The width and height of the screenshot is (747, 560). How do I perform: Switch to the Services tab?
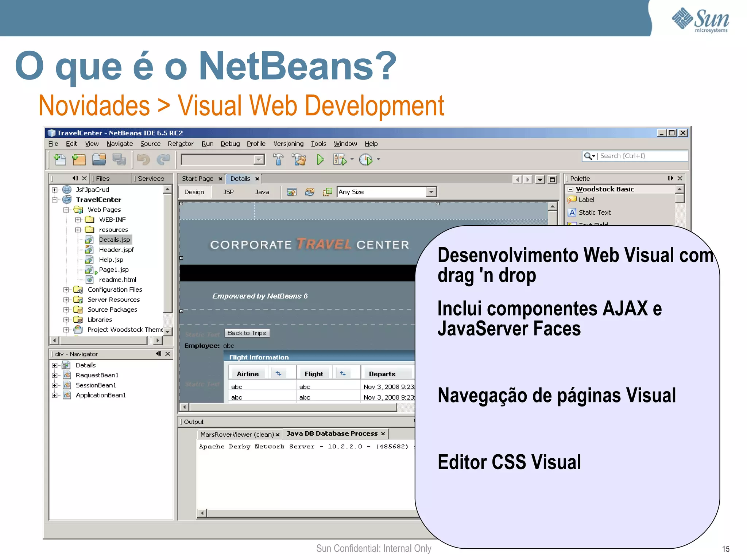[x=151, y=178]
